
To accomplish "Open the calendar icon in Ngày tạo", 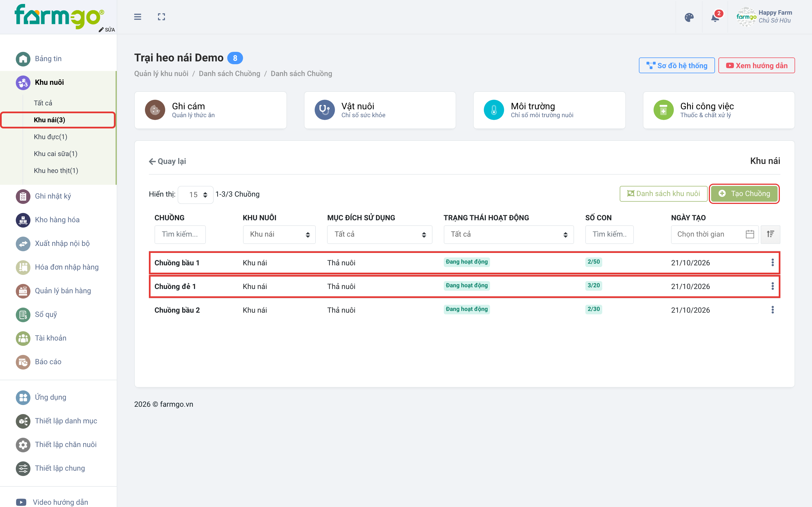I will click(750, 234).
